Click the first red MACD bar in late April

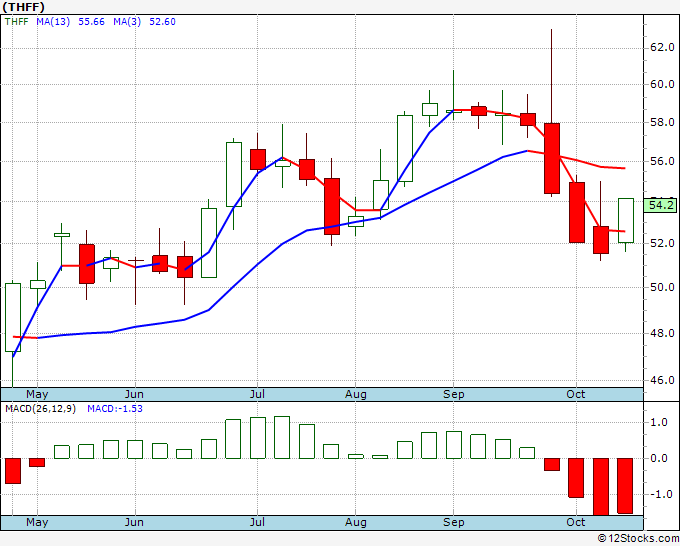13,471
